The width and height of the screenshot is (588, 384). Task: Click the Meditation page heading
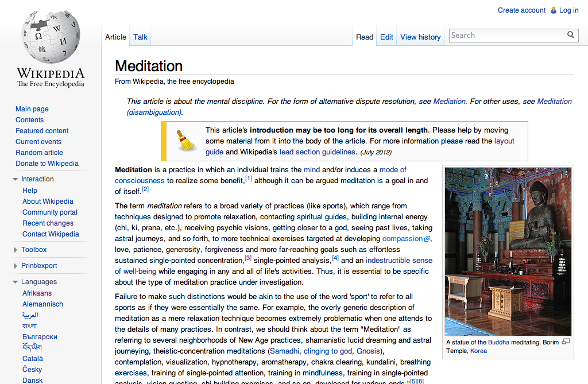(x=149, y=66)
